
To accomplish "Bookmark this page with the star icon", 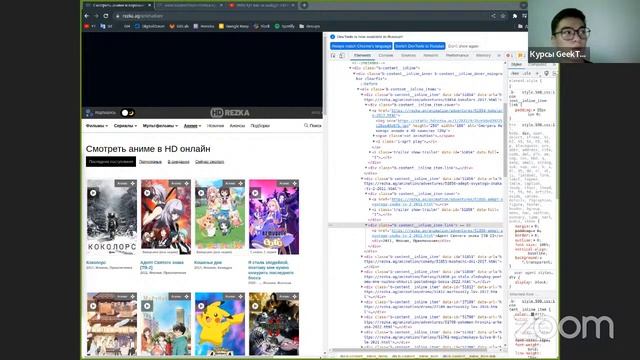I will (503, 16).
